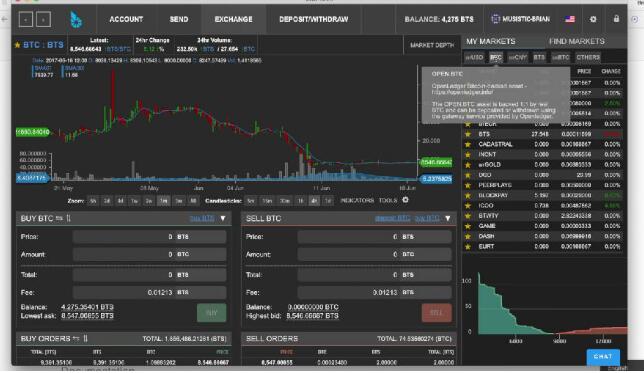Viewport: 644px width, 373px height.
Task: Expand the SELL BTC panel dropdown triangle
Action: coord(448,218)
